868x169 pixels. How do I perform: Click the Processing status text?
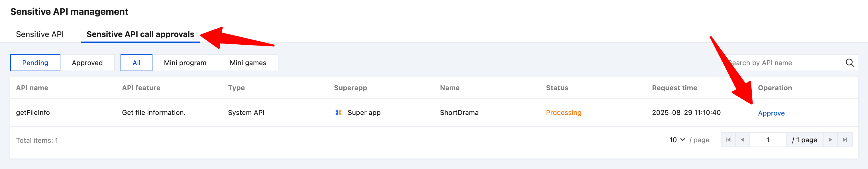coord(563,112)
